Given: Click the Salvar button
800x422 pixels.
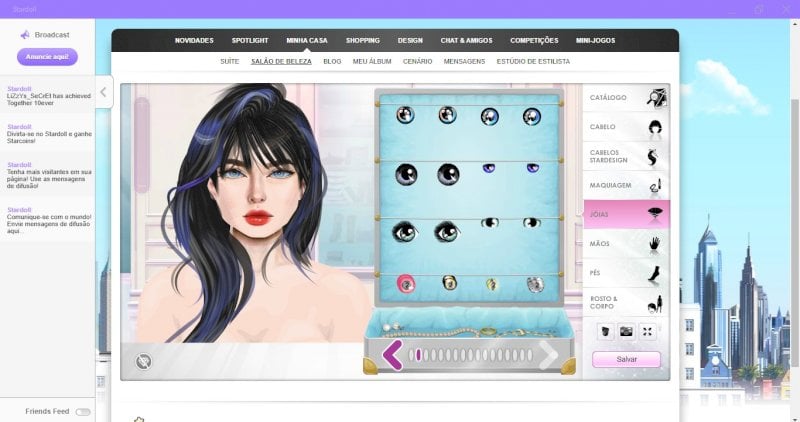Looking at the screenshot, I should click(x=626, y=359).
